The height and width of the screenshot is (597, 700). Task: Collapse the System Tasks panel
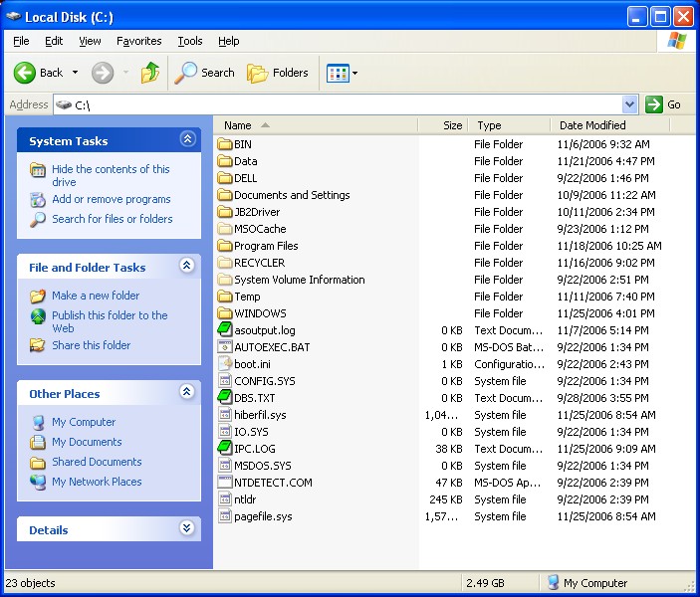187,139
